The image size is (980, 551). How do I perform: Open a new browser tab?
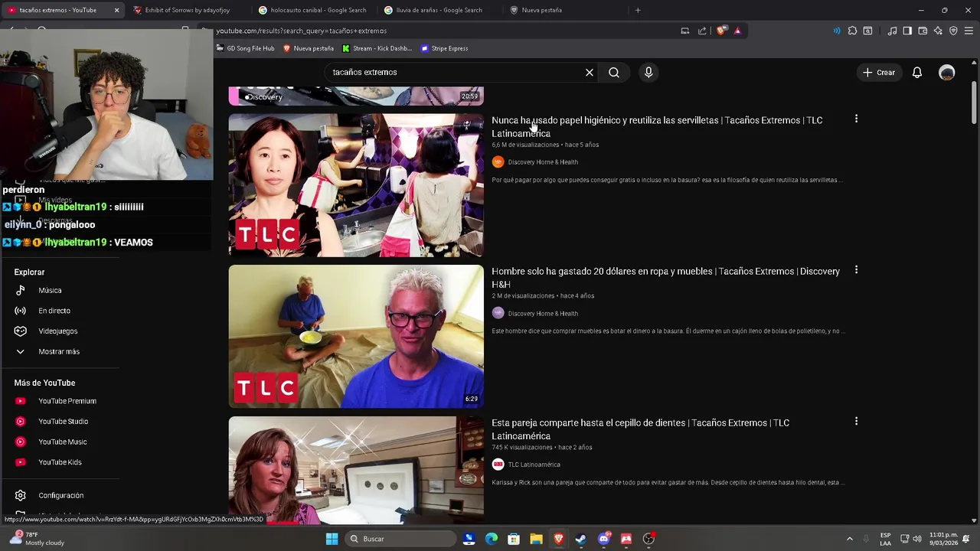(638, 10)
